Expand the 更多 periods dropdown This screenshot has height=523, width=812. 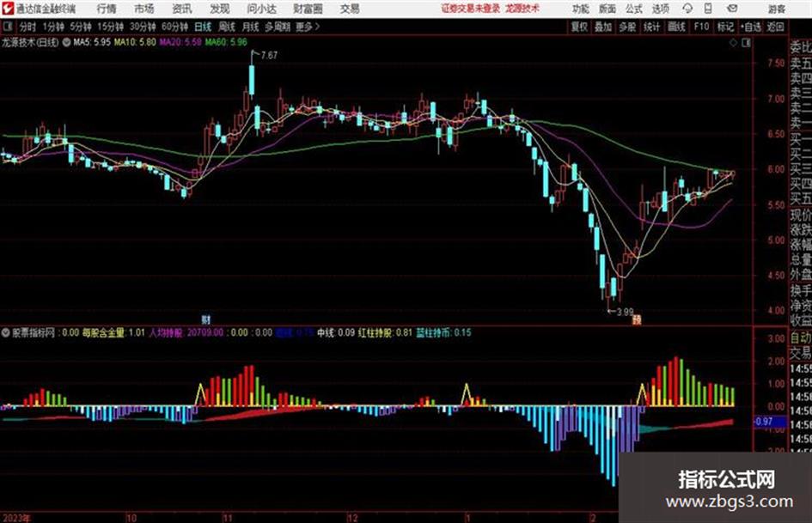(308, 27)
